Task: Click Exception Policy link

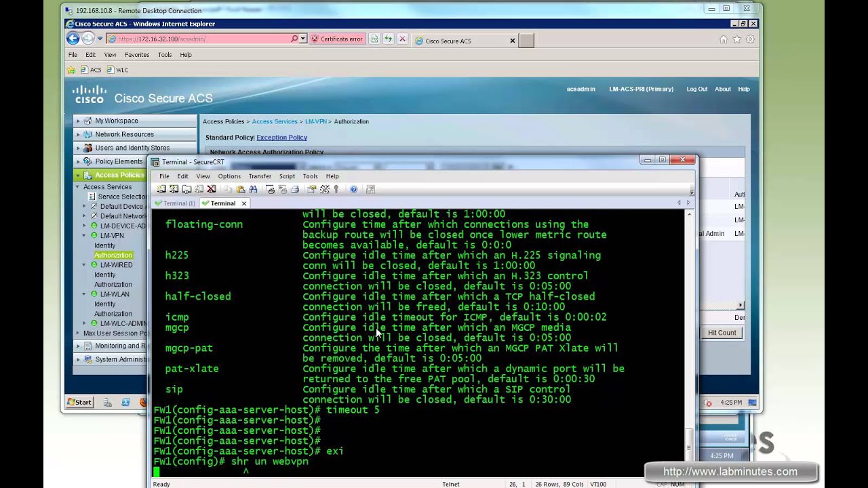Action: click(281, 138)
